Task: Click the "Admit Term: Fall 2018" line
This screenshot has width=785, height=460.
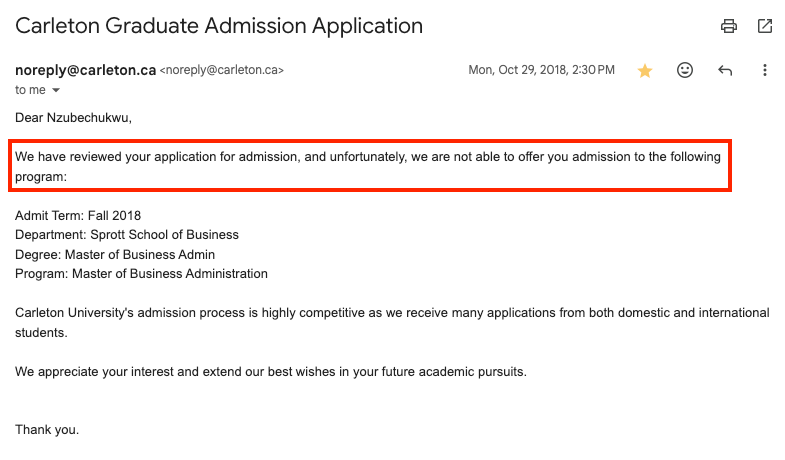Action: pyautogui.click(x=78, y=215)
